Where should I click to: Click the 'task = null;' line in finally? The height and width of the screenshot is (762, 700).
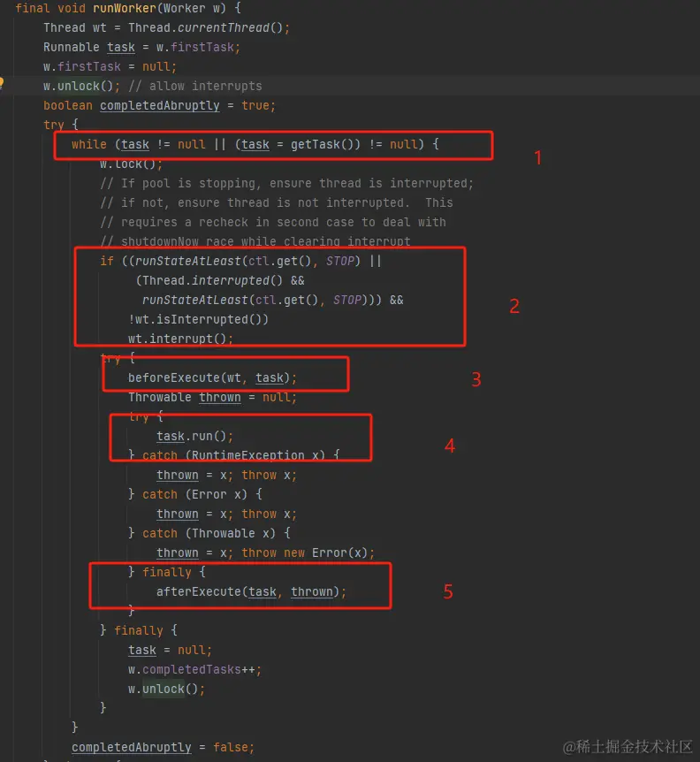click(170, 650)
